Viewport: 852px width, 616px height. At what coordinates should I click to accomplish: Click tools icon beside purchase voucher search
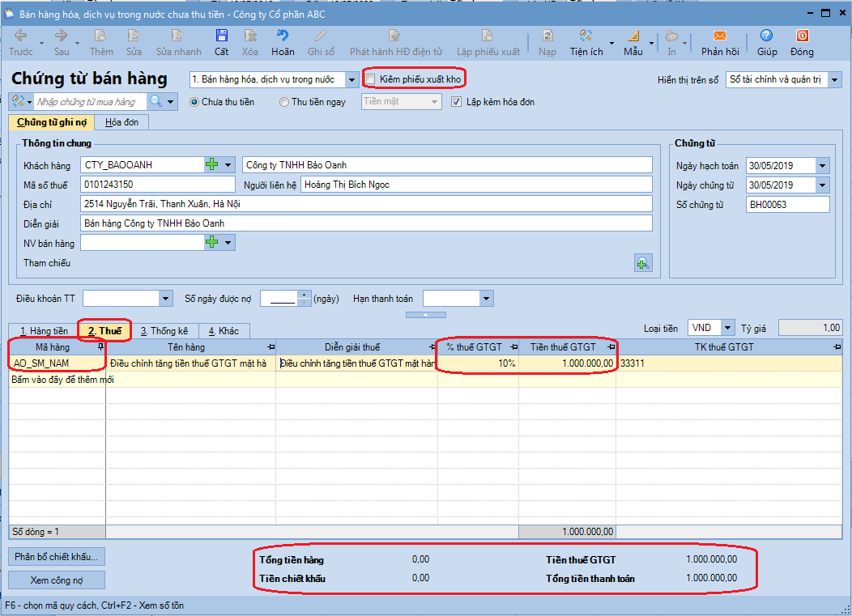coord(18,101)
